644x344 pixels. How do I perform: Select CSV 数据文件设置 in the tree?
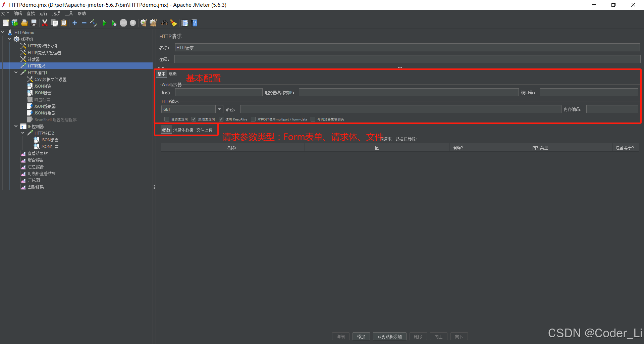point(50,80)
